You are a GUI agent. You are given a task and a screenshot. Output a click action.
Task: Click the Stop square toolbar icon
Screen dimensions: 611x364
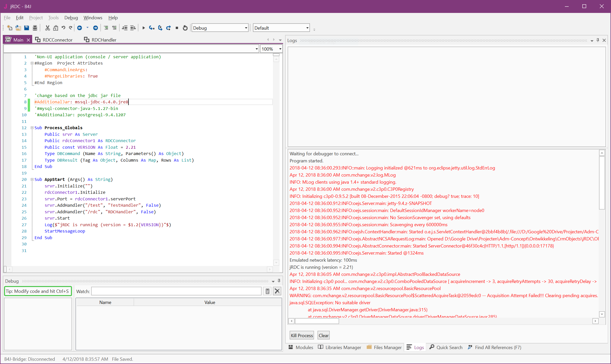pos(177,28)
